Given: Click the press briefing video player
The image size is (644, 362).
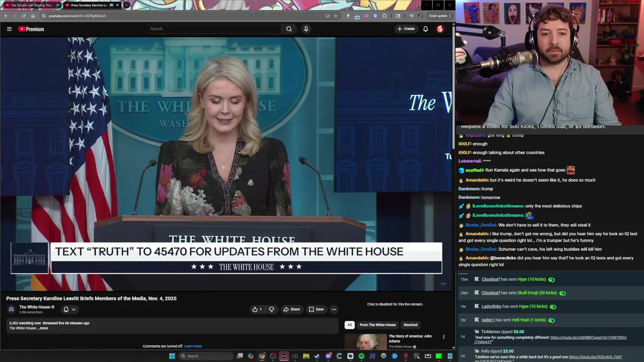Looking at the screenshot, I should tap(226, 164).
